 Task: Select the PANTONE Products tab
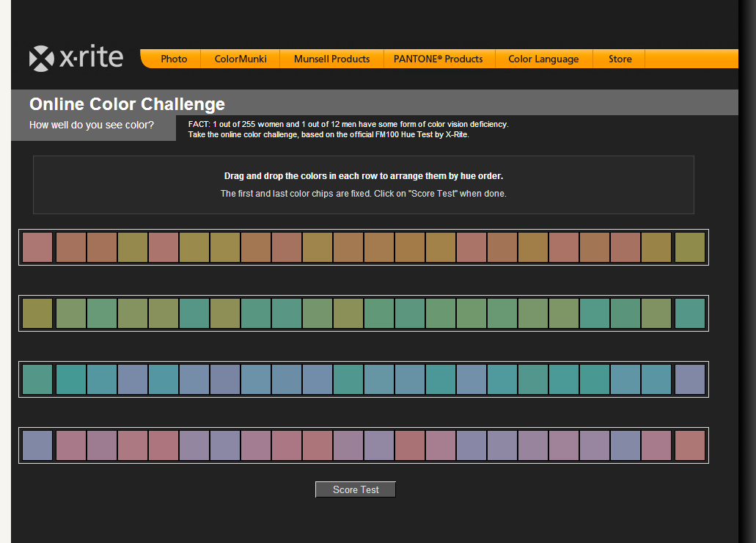[x=438, y=59]
